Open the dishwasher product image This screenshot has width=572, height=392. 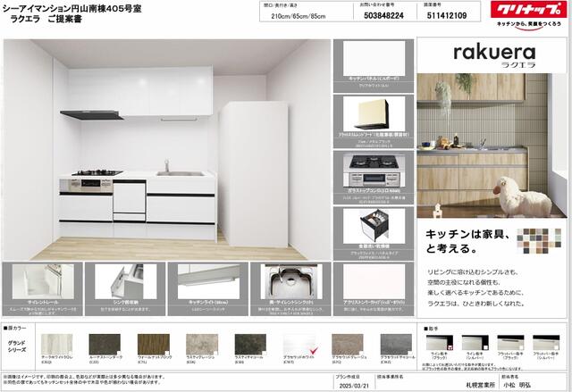click(374, 226)
